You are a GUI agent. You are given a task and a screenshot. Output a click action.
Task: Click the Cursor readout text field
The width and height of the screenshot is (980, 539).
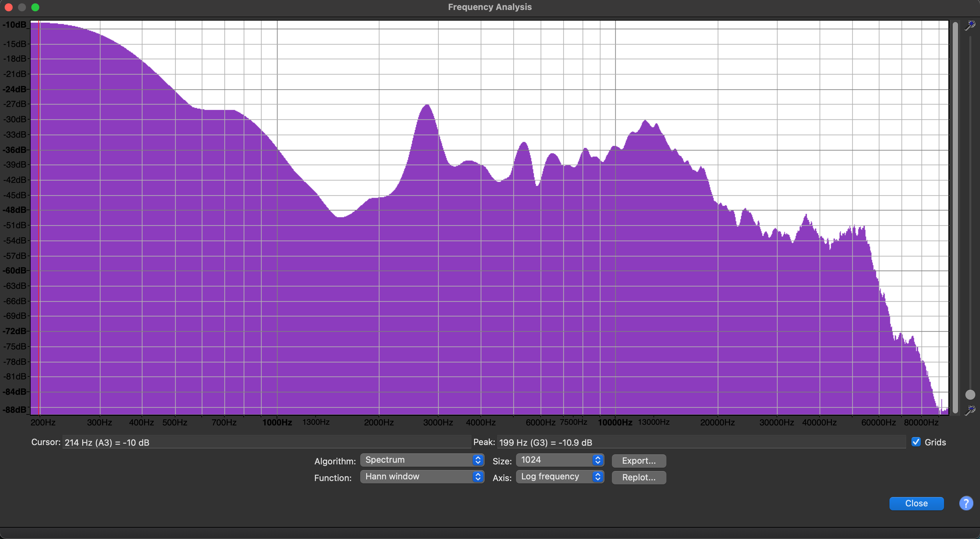266,442
